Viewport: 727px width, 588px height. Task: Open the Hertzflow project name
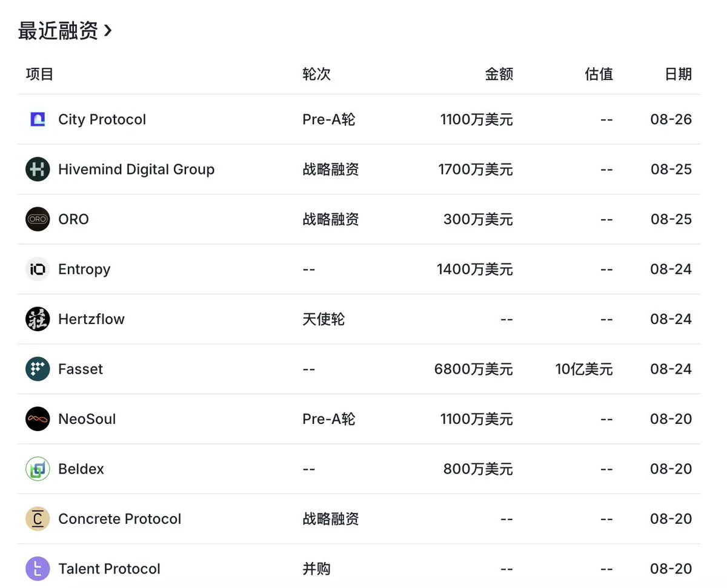click(91, 319)
